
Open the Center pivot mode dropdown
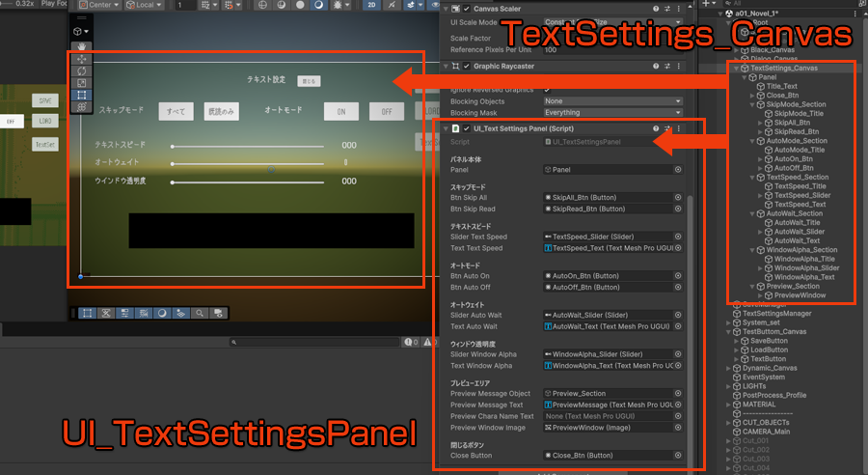tap(99, 5)
